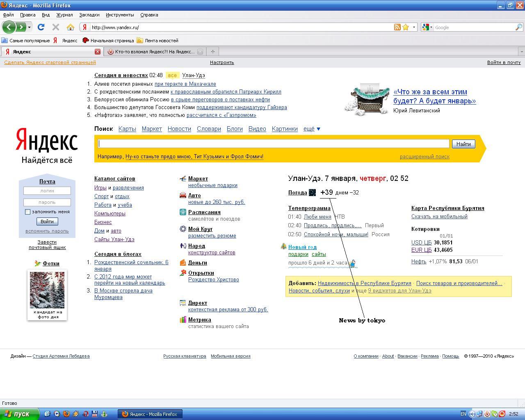Click the Reload page icon
Image resolution: width=525 pixels, height=420 pixels.
pyautogui.click(x=41, y=27)
